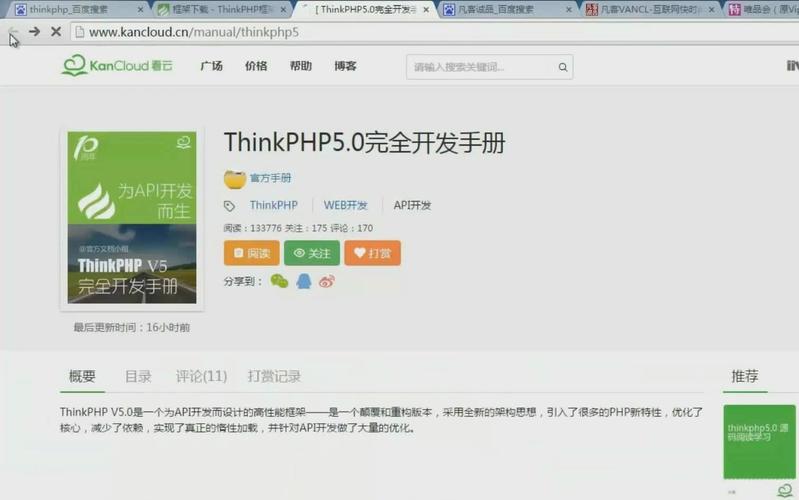
Task: Share to Weibo icon
Action: [x=327, y=281]
